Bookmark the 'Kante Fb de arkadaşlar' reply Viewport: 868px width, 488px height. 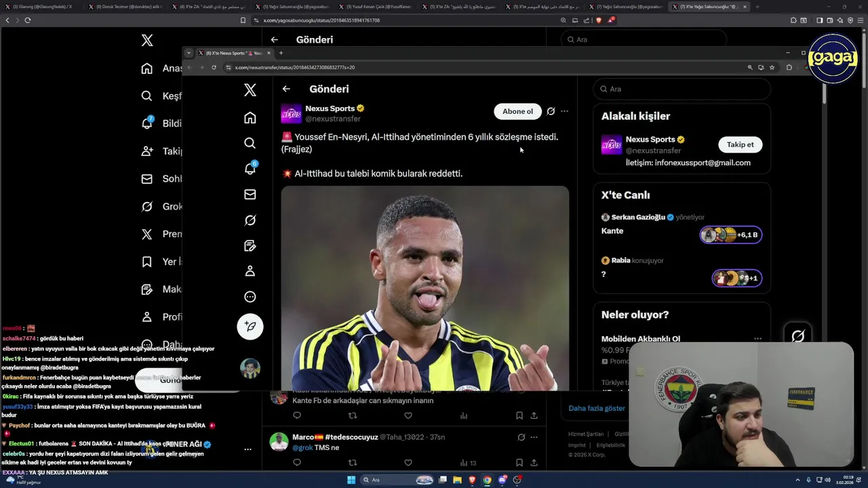[x=519, y=415]
